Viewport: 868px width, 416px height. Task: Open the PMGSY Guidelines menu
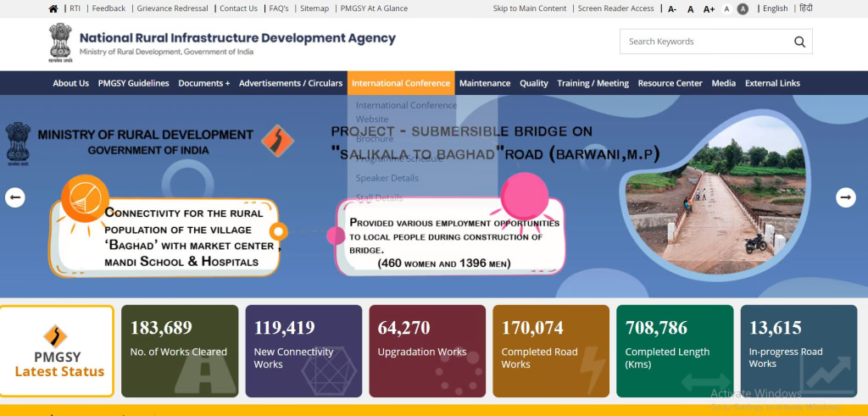click(133, 83)
